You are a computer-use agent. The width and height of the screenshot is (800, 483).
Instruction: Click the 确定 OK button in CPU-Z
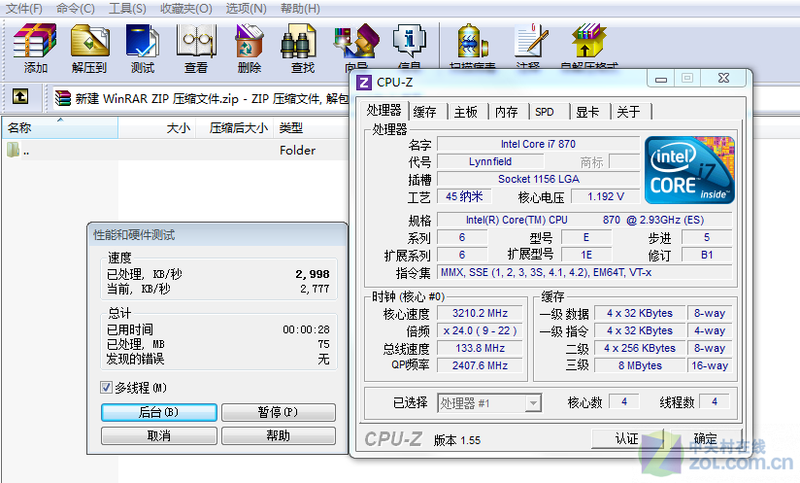coord(706,439)
